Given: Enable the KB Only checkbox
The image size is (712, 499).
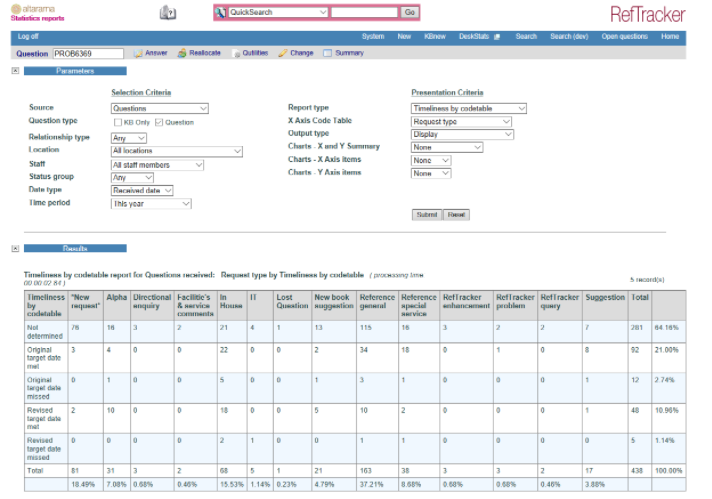Looking at the screenshot, I should [x=117, y=122].
